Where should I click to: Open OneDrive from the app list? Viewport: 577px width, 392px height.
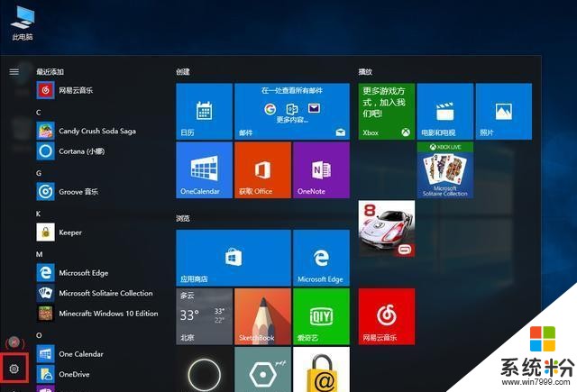(99, 374)
